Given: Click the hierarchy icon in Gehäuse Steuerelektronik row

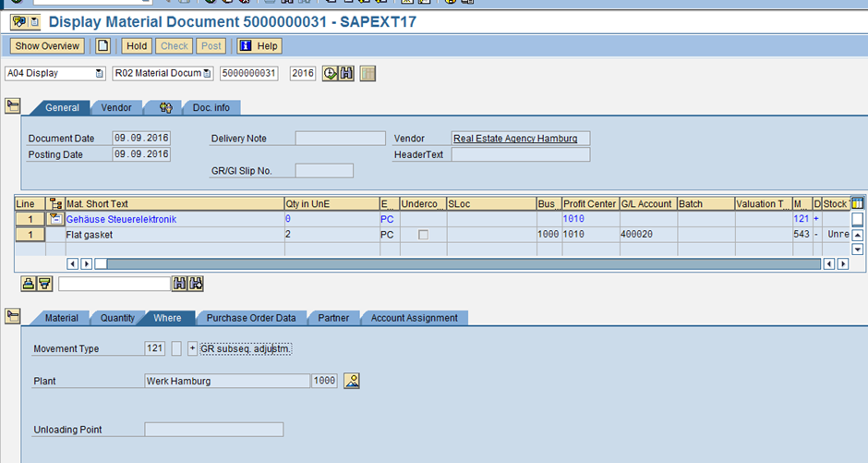Looking at the screenshot, I should [x=54, y=219].
